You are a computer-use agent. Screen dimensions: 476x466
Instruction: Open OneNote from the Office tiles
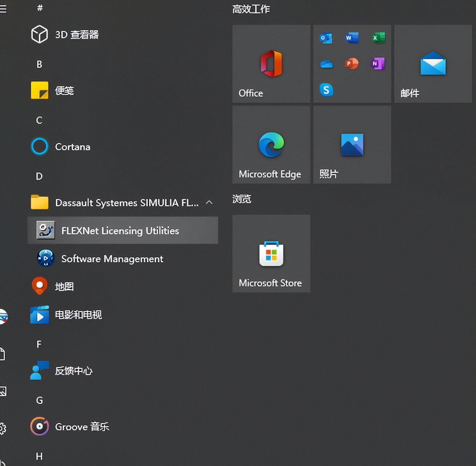coord(378,63)
